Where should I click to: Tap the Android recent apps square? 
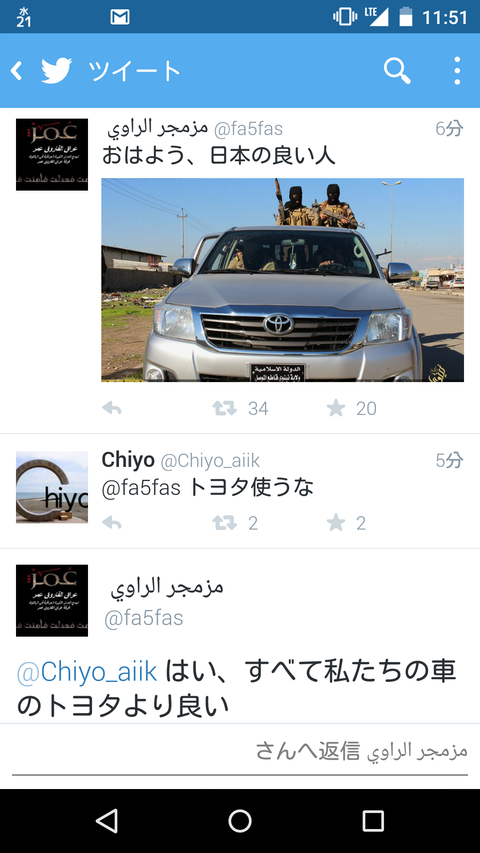[x=373, y=820]
